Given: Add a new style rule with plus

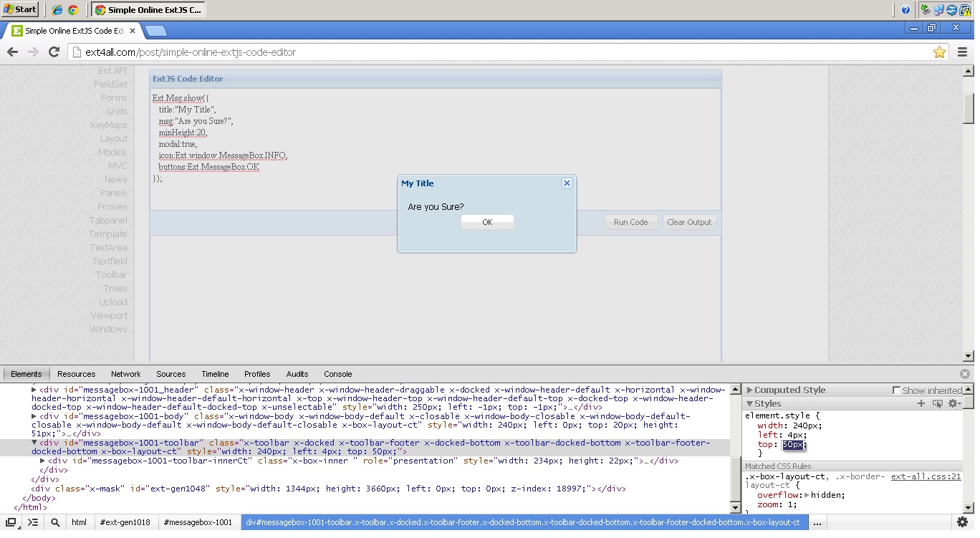Looking at the screenshot, I should [921, 404].
